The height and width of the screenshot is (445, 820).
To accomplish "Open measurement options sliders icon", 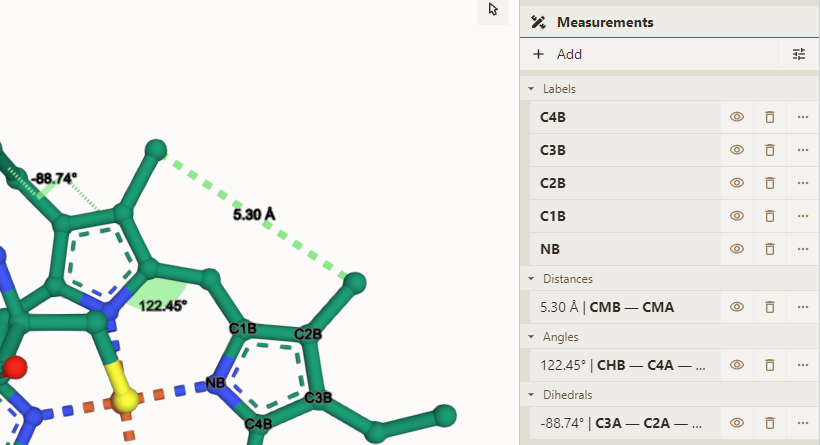I will pyautogui.click(x=799, y=54).
